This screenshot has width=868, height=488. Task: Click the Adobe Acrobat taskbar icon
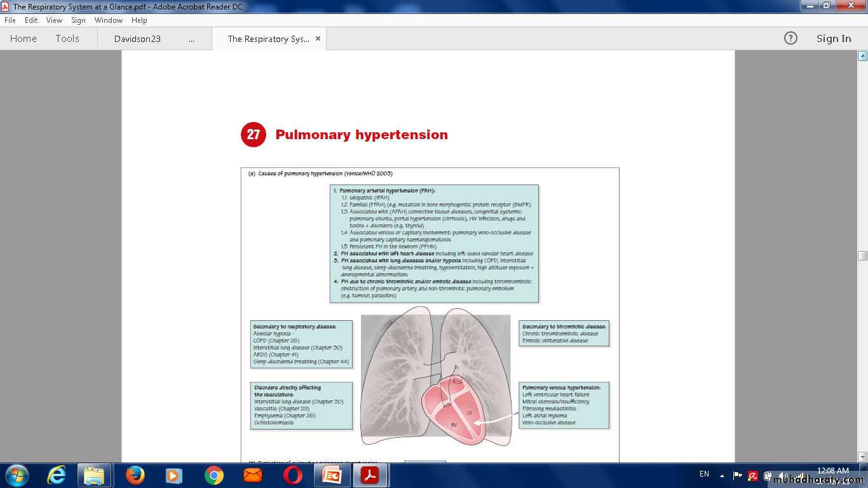(x=370, y=475)
